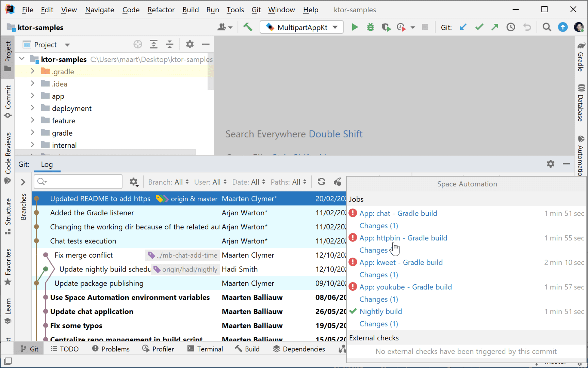Show Git history clock icon
Viewport: 588px width, 368px height.
(x=511, y=27)
